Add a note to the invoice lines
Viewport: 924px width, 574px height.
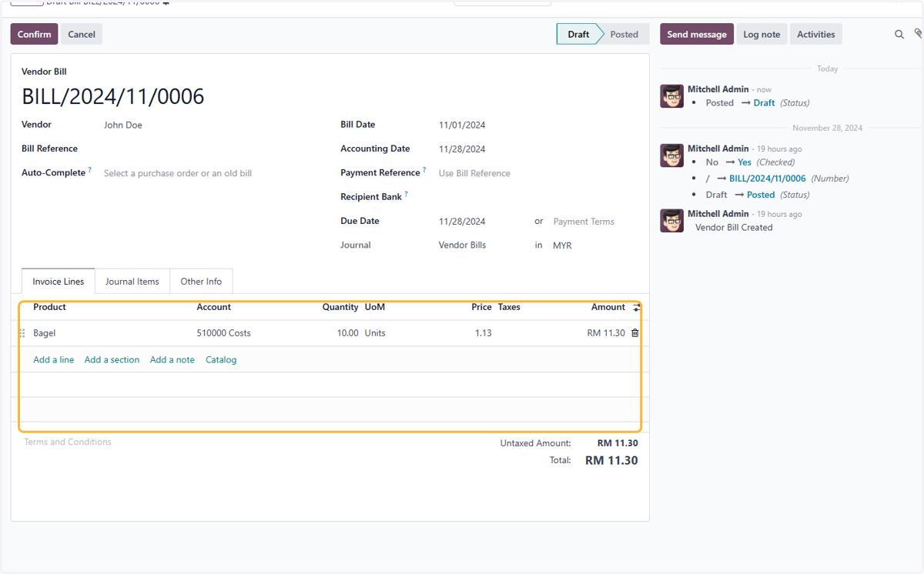pyautogui.click(x=172, y=360)
